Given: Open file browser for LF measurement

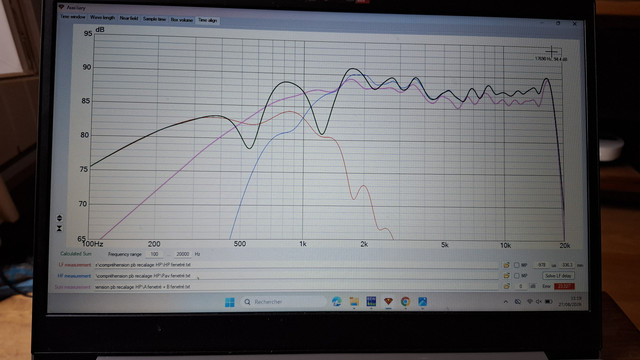Looking at the screenshot, I should pos(507,265).
